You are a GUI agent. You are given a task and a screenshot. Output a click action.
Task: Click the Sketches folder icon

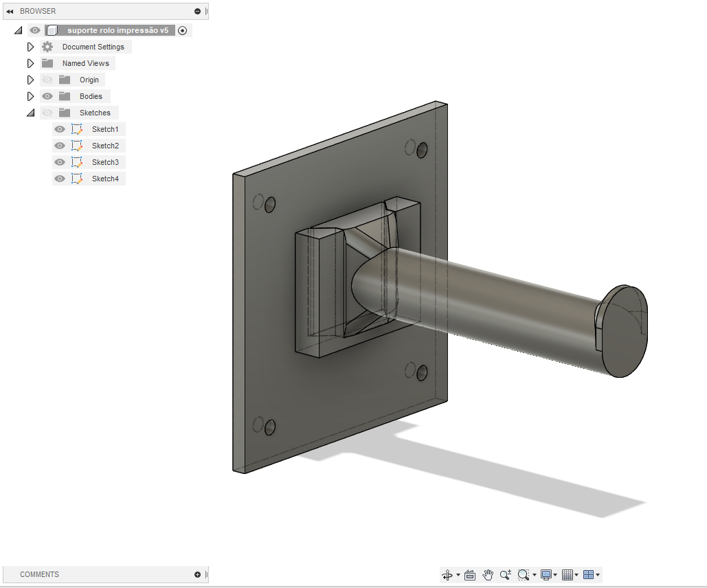(x=65, y=113)
